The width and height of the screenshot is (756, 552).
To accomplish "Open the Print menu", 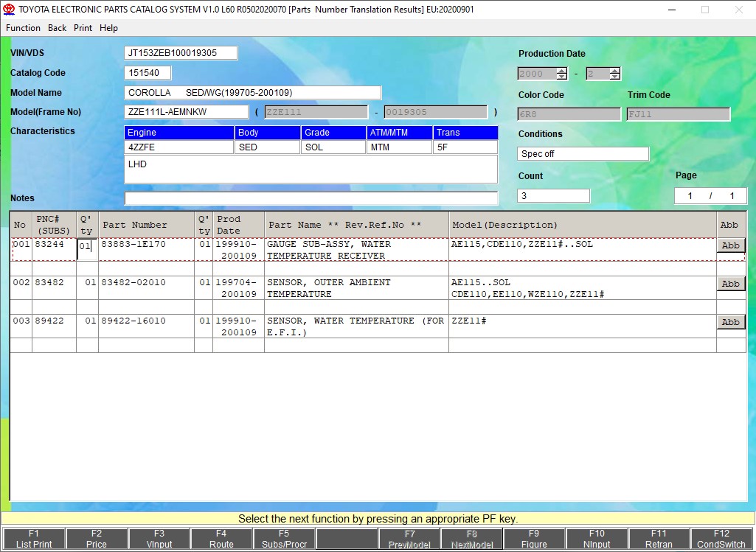I will click(83, 28).
